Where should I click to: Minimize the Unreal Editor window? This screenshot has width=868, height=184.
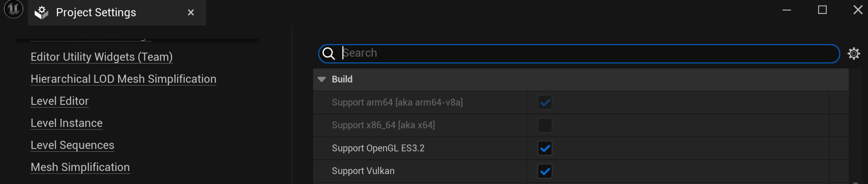click(x=787, y=10)
